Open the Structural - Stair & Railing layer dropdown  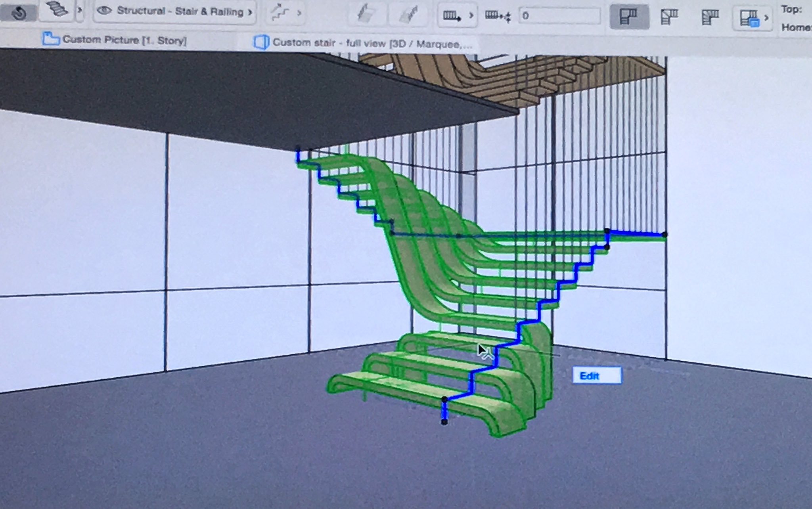174,12
